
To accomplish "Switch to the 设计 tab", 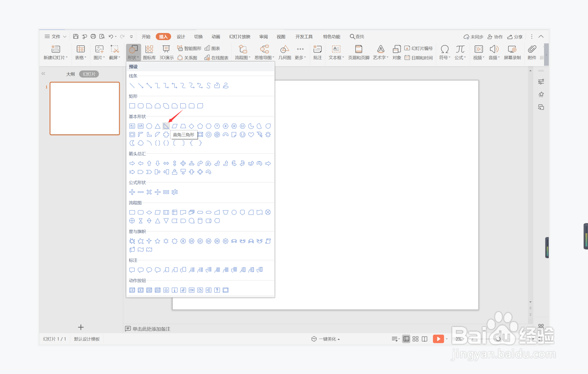I will (x=181, y=37).
